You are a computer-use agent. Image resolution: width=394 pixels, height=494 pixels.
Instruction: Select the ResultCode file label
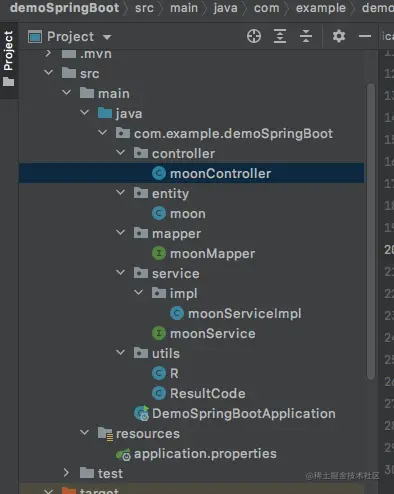click(208, 393)
